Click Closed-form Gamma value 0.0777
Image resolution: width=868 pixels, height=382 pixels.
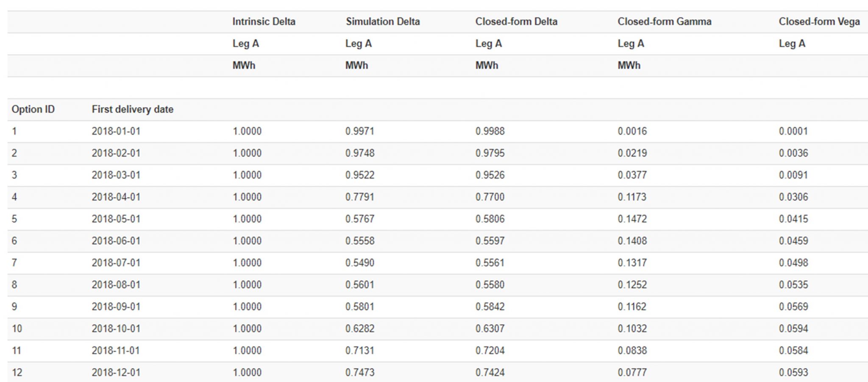[632, 373]
